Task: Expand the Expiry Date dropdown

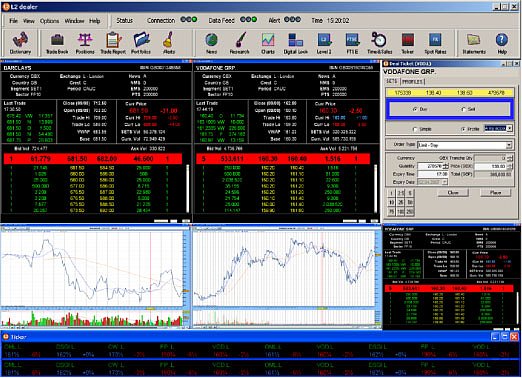Action: point(444,182)
